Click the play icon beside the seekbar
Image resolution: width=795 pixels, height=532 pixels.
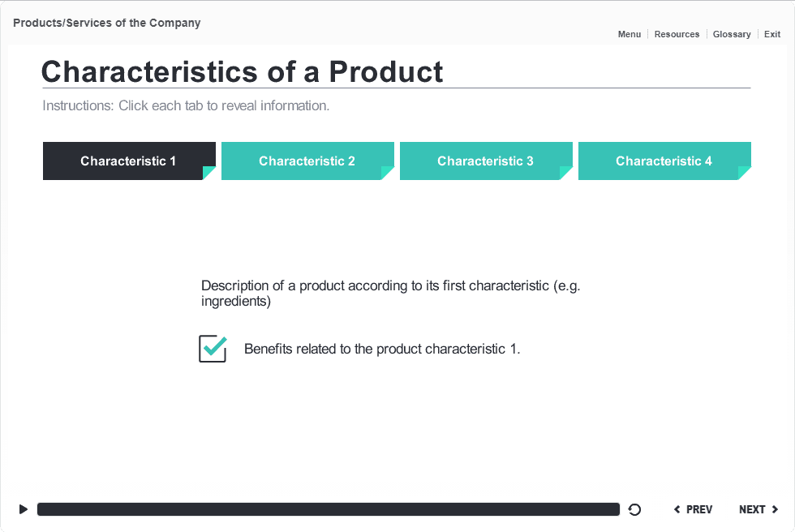point(24,509)
